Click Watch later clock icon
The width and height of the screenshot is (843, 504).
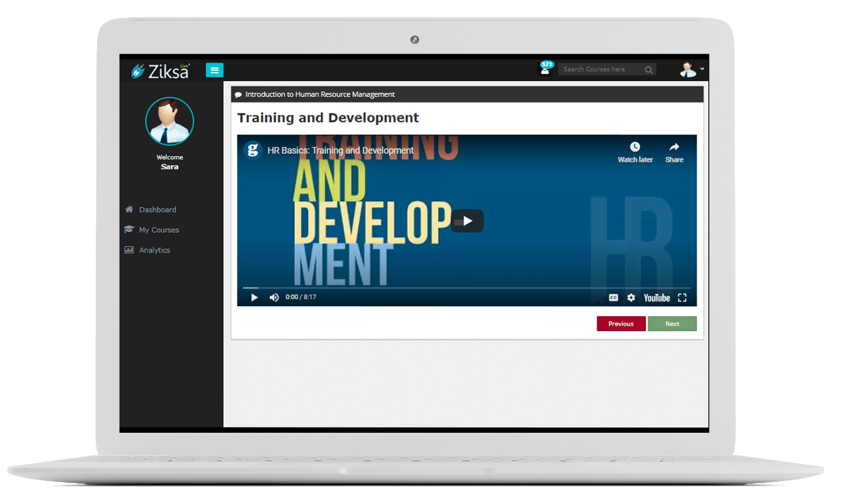(635, 147)
